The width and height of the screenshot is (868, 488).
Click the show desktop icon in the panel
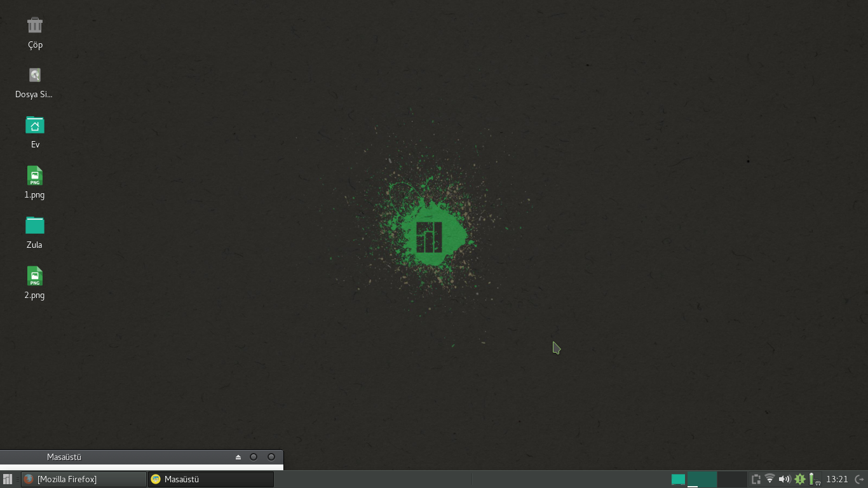[x=678, y=480]
